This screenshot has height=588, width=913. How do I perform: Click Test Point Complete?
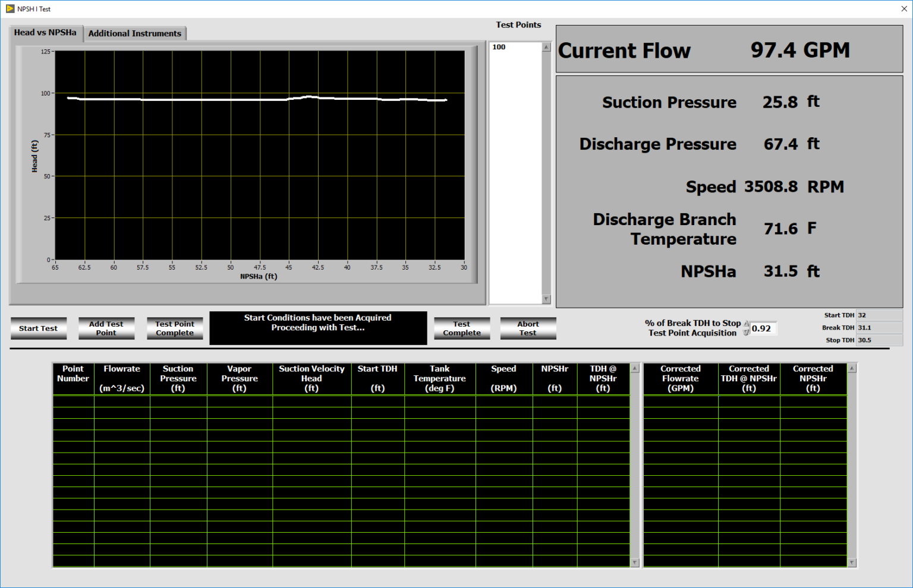(x=175, y=328)
